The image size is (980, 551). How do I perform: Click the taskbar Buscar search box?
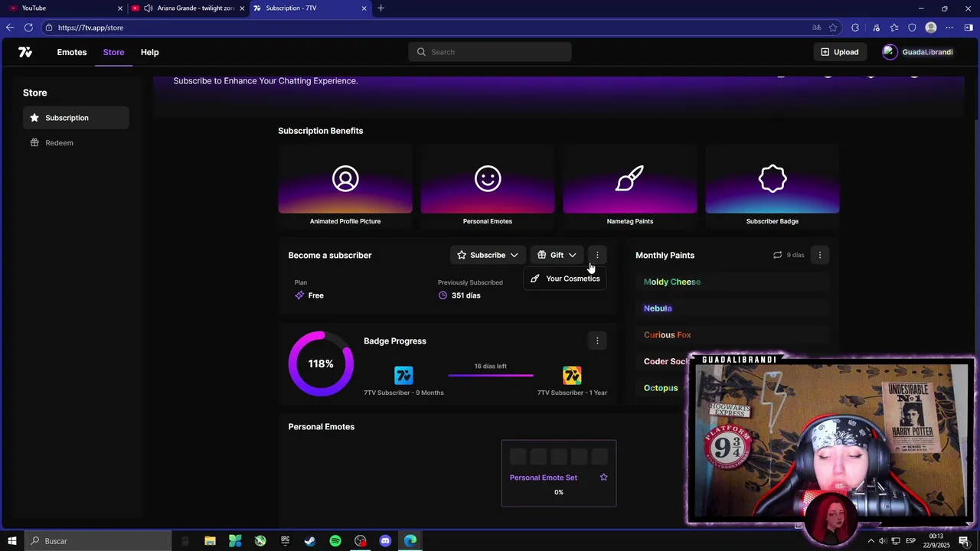click(98, 541)
